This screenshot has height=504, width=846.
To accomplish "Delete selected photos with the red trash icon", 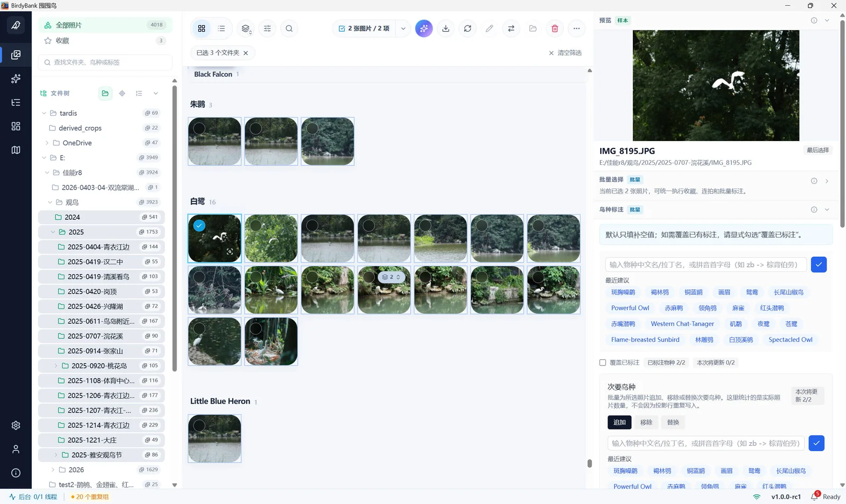I will click(x=555, y=29).
